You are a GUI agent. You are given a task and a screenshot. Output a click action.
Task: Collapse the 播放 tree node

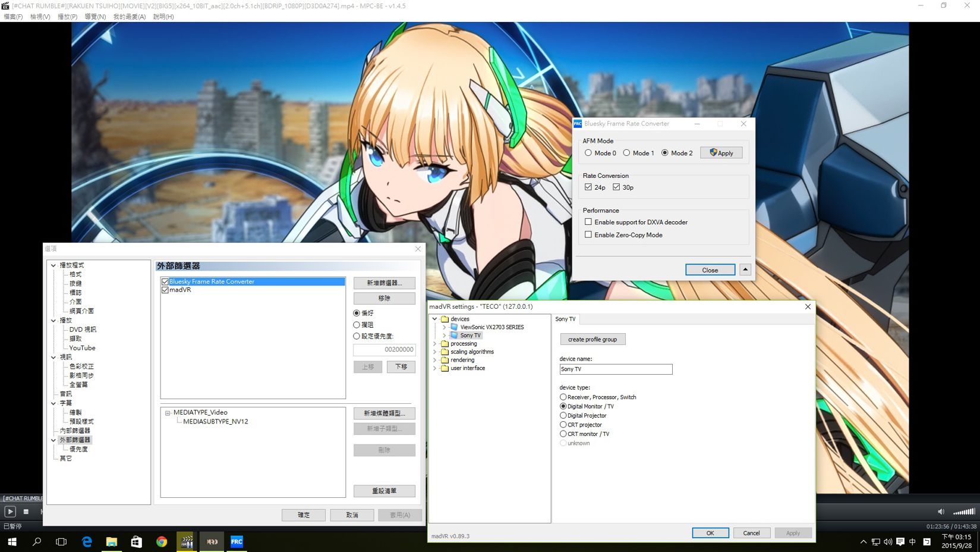53,321
